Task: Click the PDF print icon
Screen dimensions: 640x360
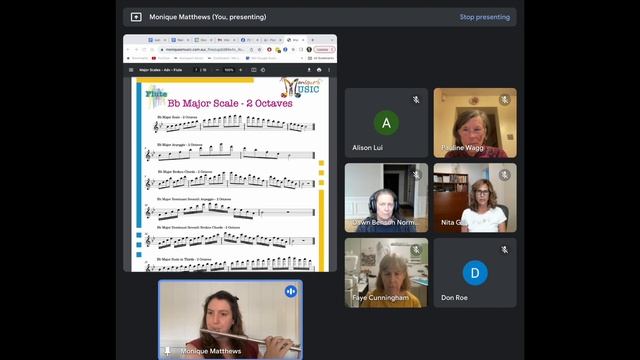Action: pyautogui.click(x=319, y=70)
